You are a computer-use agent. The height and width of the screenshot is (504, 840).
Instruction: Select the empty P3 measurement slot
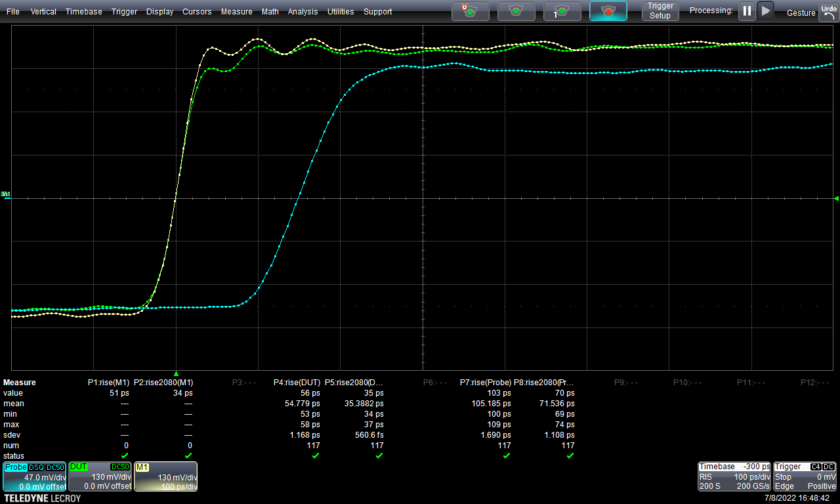(244, 382)
